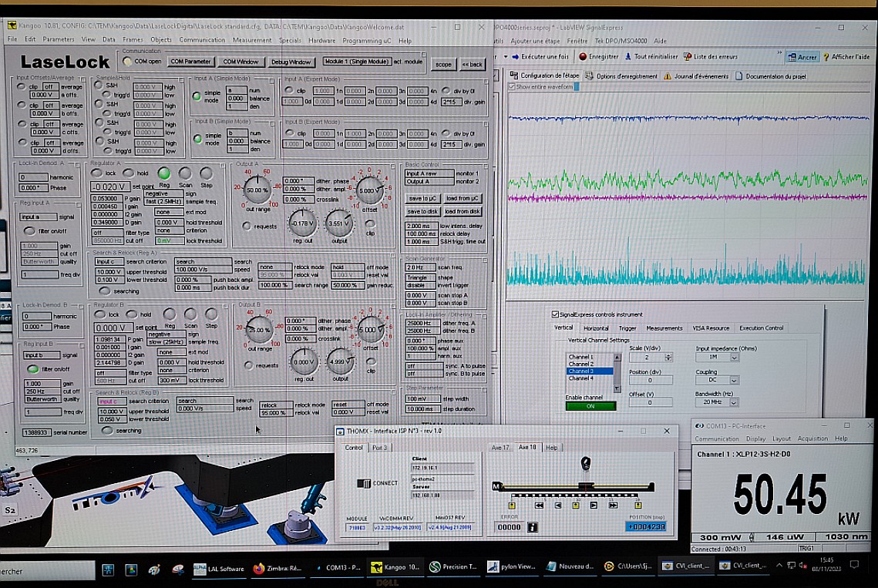
Task: Click the Enregistrer record icon in SignalExpress
Action: coord(582,56)
